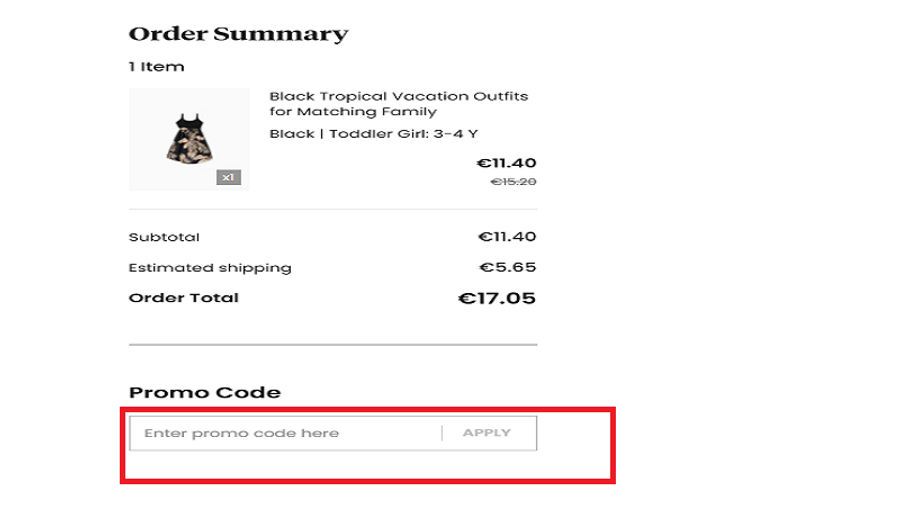Image resolution: width=900 pixels, height=506 pixels.
Task: Click the Promo Code heading
Action: coord(204,392)
